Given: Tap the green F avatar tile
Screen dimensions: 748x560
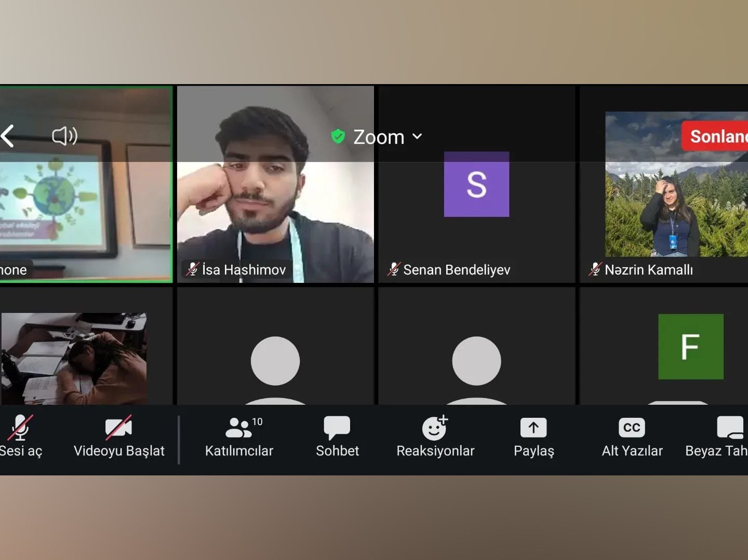Looking at the screenshot, I should pos(690,346).
